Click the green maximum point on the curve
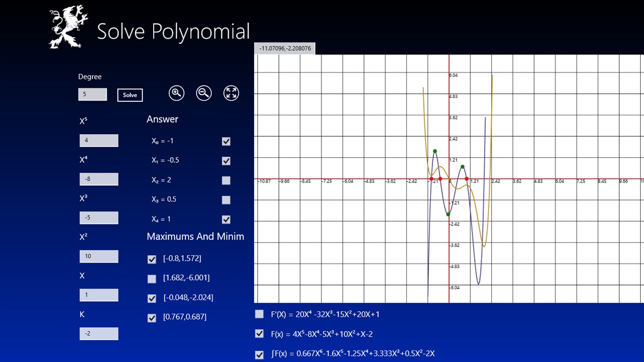This screenshot has width=644, height=362. 435,151
